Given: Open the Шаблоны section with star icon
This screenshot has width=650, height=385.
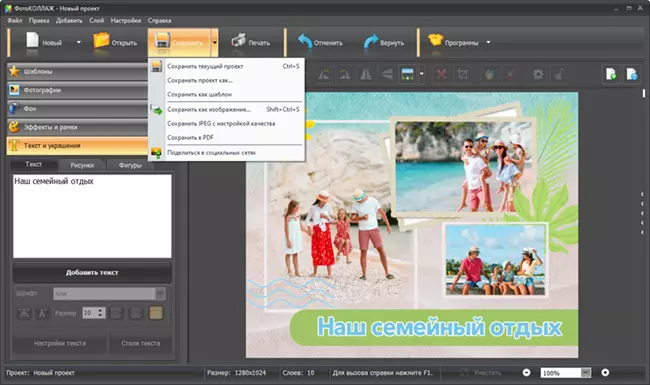Looking at the screenshot, I should (x=77, y=71).
